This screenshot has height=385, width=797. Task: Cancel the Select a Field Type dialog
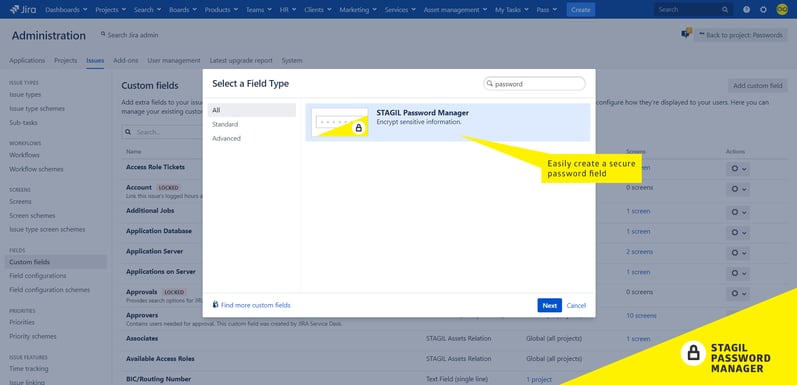pos(576,306)
